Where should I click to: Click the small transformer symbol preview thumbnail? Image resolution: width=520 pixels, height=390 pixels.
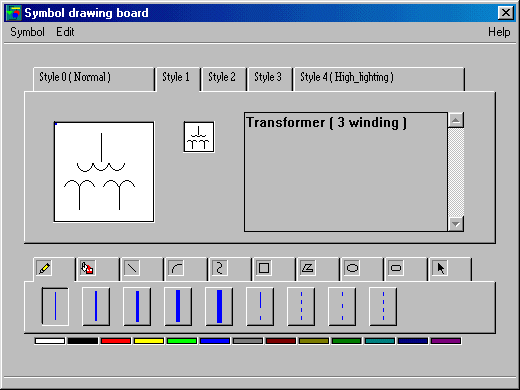tap(199, 137)
